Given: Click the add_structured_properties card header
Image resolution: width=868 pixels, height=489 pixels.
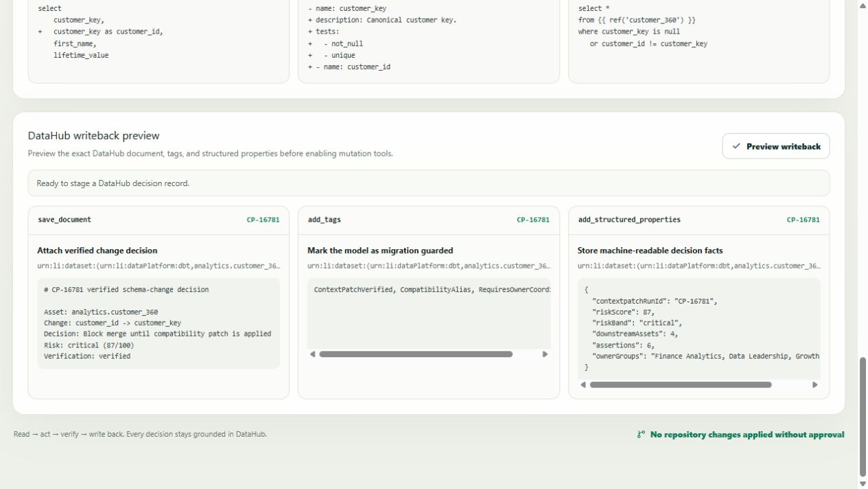Looking at the screenshot, I should [699, 220].
